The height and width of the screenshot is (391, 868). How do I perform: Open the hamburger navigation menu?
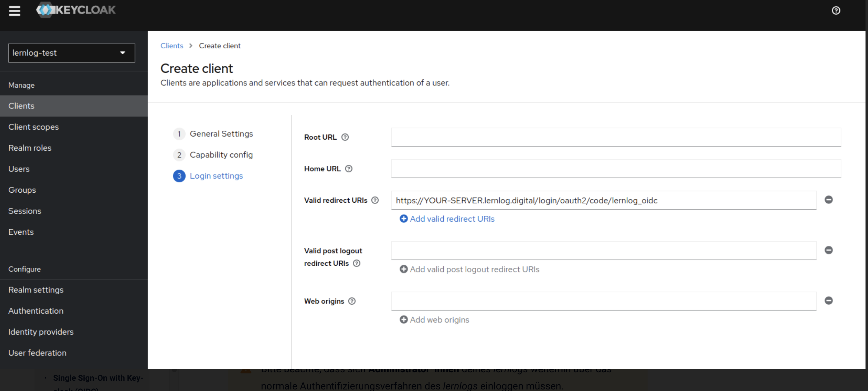coord(15,11)
